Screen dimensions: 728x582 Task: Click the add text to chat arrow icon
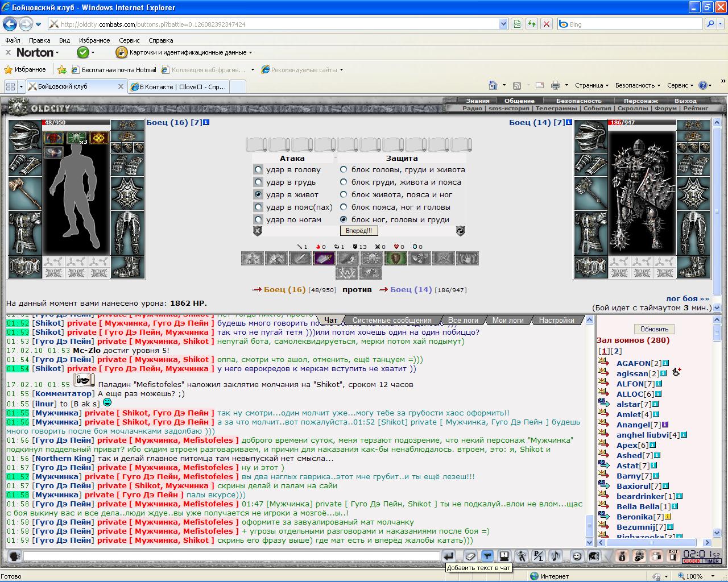tap(449, 556)
